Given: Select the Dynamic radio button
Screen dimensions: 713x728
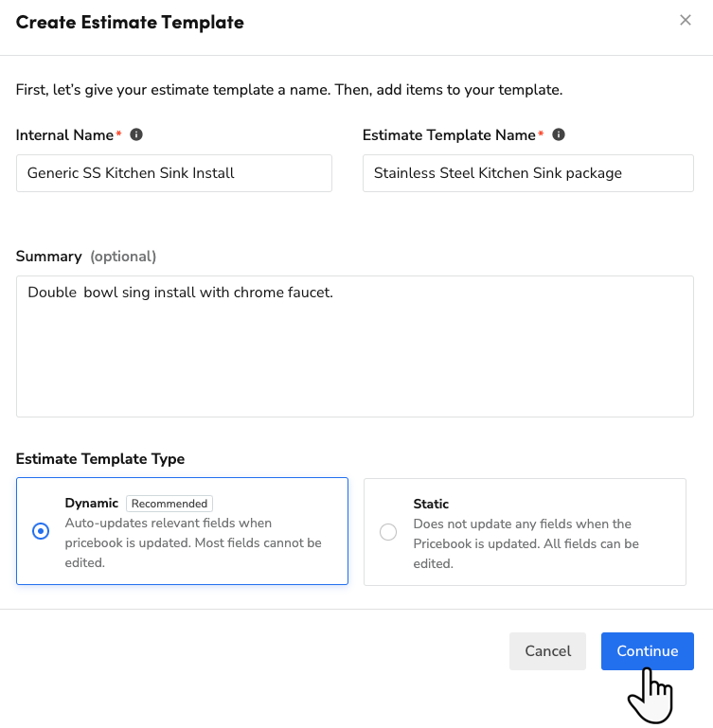Looking at the screenshot, I should (x=41, y=531).
